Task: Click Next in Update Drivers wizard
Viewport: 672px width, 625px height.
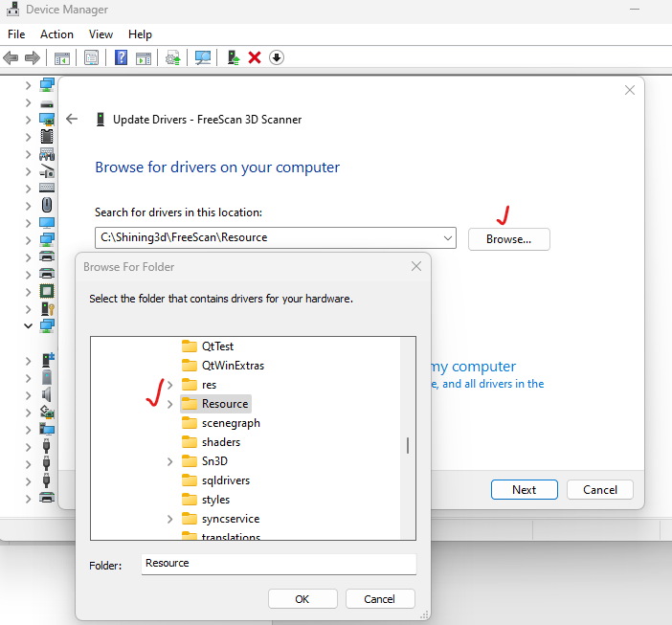Action: coord(525,490)
